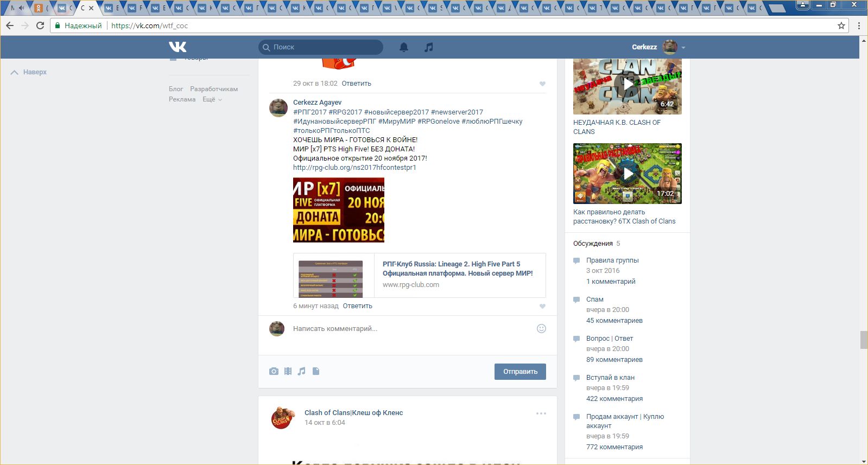Open the Cerkezz profile dropdown arrow
Screen dimensions: 868x465
click(683, 48)
